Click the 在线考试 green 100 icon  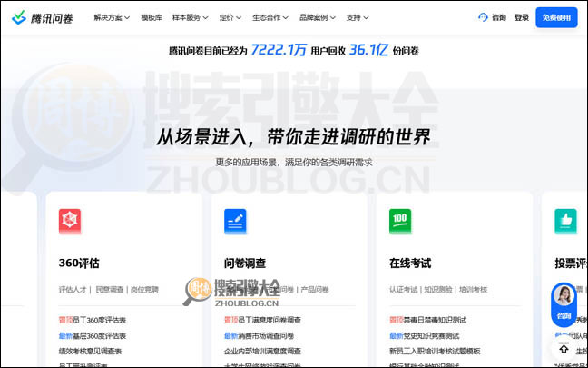[400, 220]
